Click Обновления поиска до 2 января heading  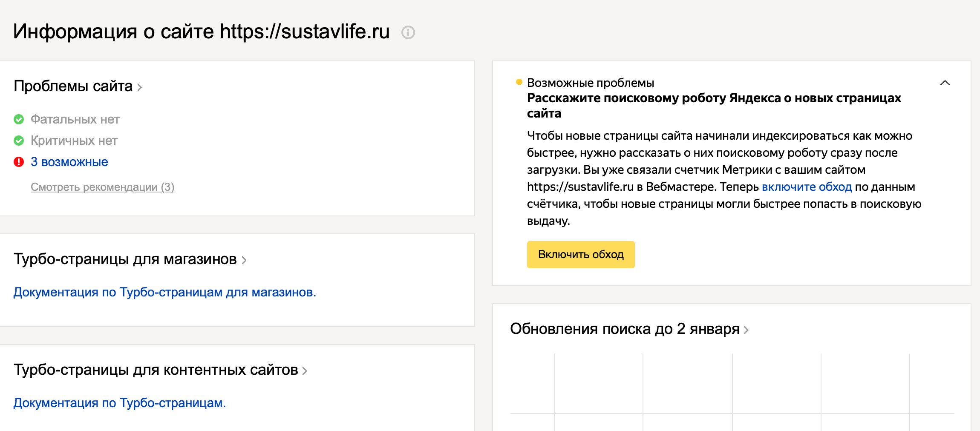(624, 329)
